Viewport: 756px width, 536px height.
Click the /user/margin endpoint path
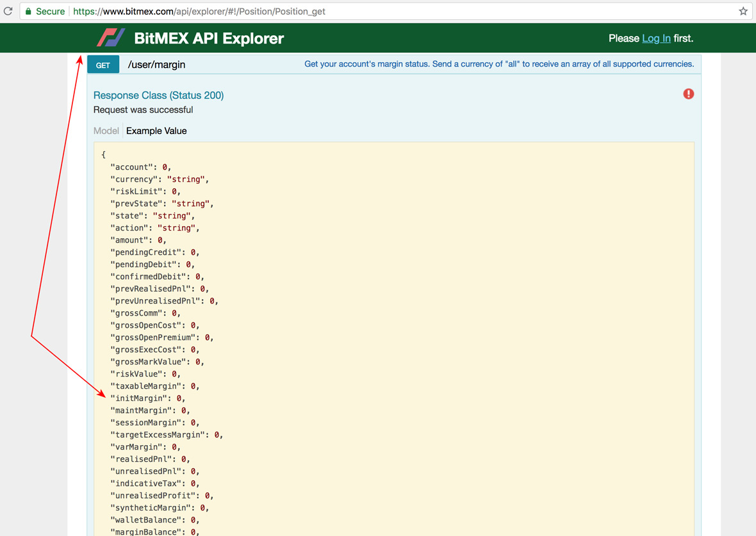pos(157,65)
